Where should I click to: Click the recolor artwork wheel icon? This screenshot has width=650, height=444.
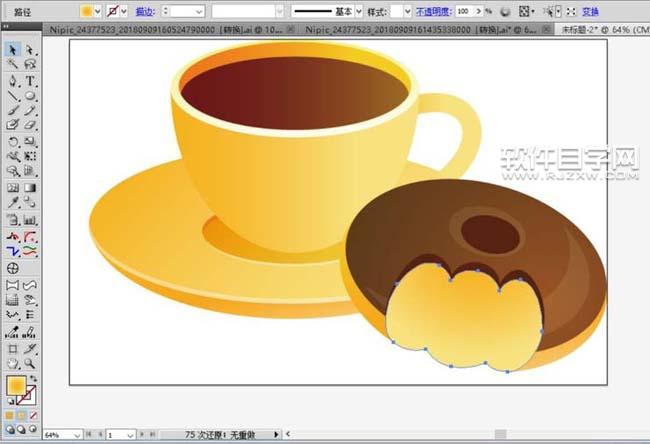click(x=504, y=12)
